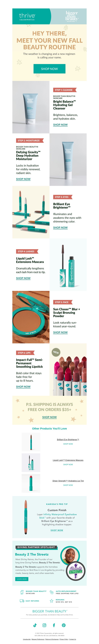Click the Auto-Replenishment icon

52,592
